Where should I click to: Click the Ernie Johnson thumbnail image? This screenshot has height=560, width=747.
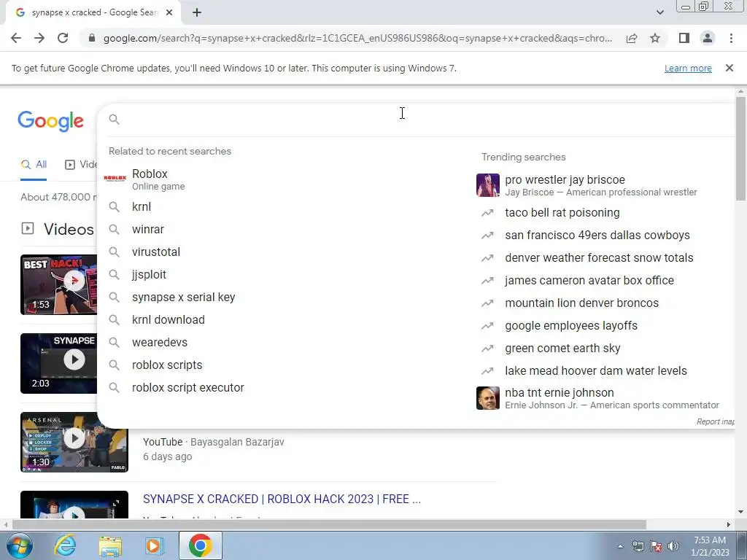(488, 398)
